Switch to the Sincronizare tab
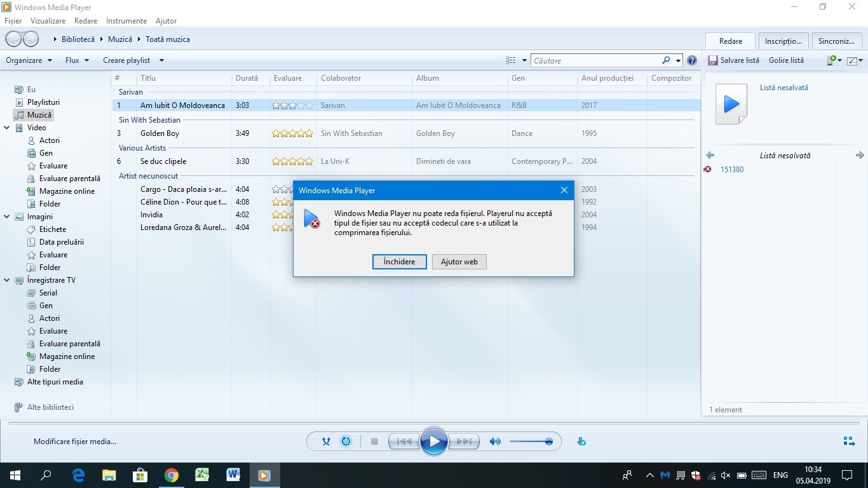The width and height of the screenshot is (868, 488). (836, 41)
